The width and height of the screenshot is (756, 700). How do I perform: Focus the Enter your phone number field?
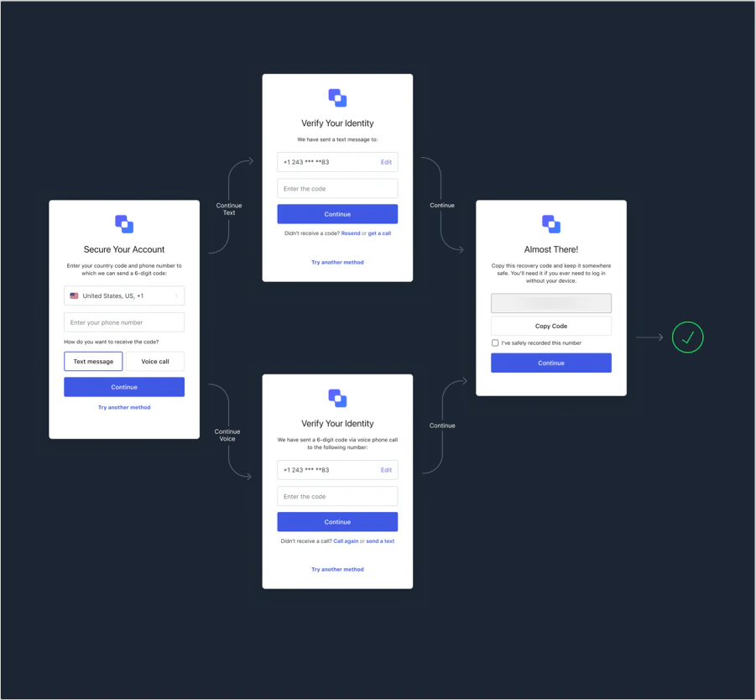tap(124, 322)
